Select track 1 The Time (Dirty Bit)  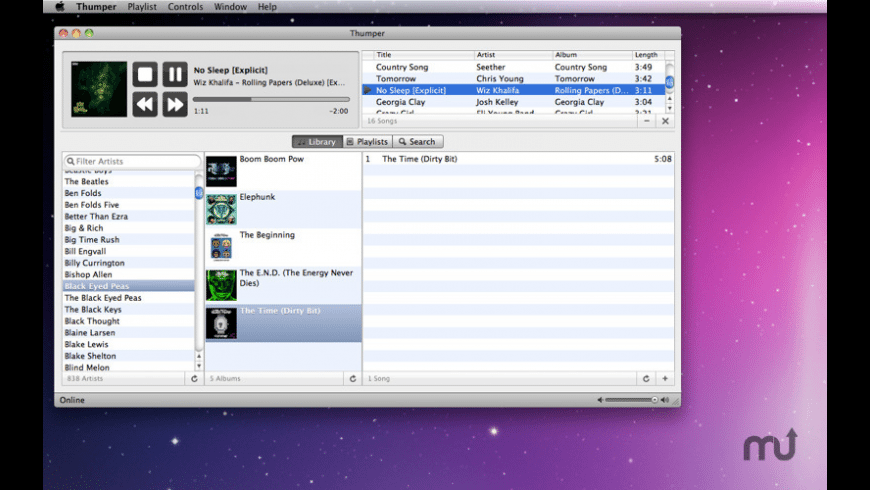(518, 159)
